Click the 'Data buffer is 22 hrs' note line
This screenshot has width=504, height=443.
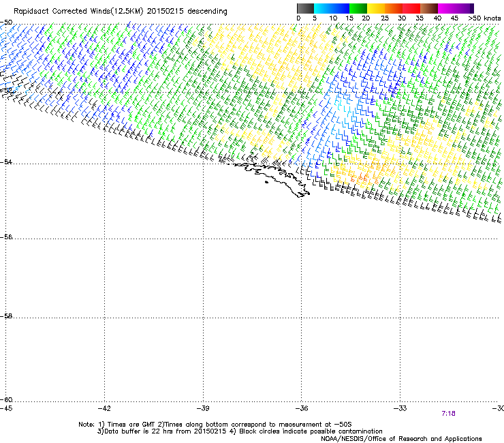coord(240,431)
